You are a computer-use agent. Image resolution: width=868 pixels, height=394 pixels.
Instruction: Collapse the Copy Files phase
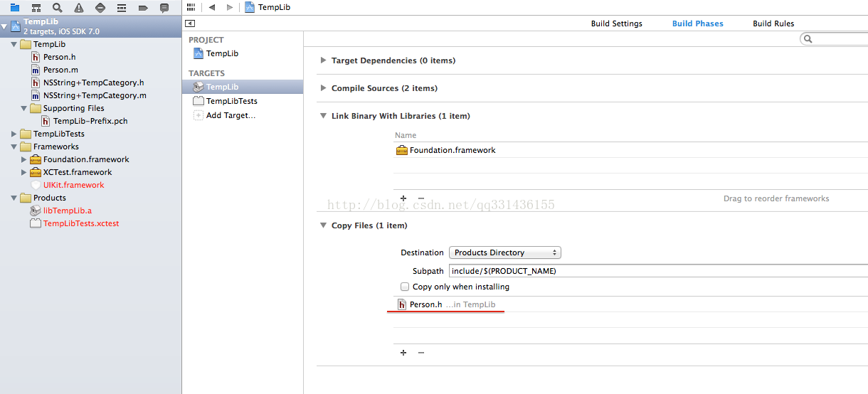[324, 225]
